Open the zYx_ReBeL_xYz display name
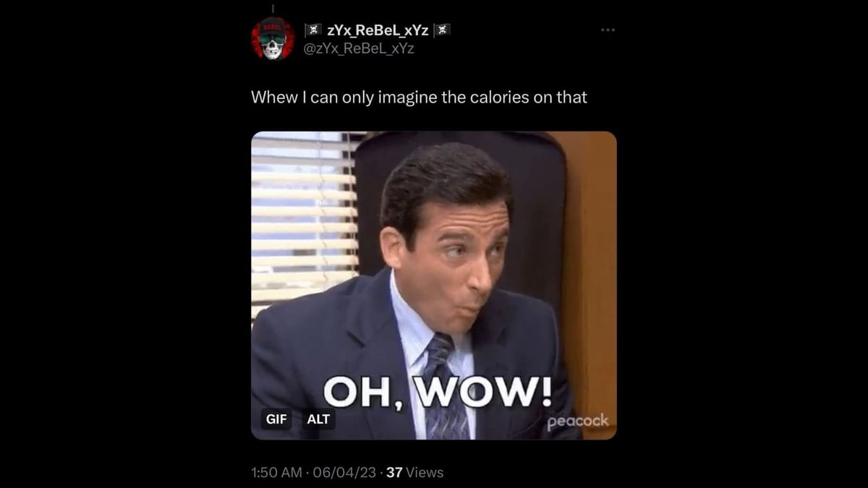 378,30
